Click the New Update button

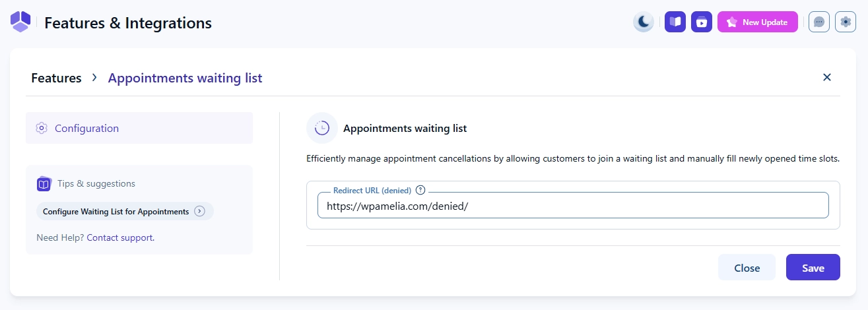(757, 22)
